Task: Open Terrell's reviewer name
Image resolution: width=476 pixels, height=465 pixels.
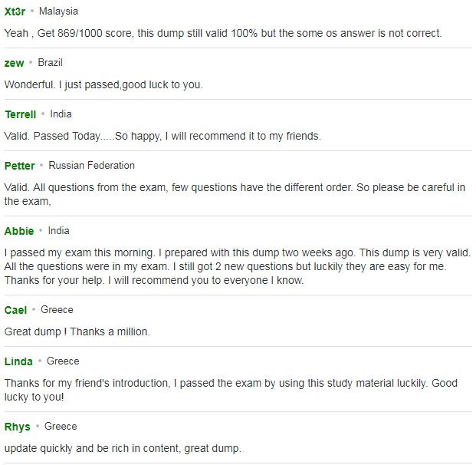Action: [x=21, y=114]
